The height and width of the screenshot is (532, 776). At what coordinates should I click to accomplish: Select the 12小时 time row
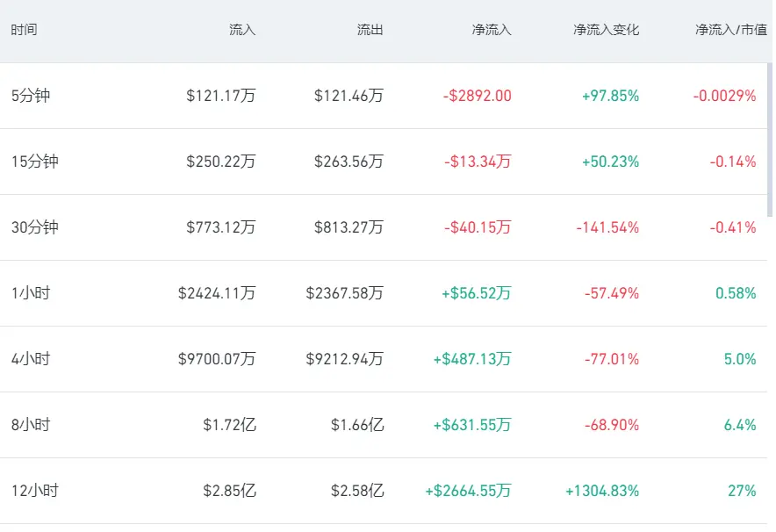[384, 491]
